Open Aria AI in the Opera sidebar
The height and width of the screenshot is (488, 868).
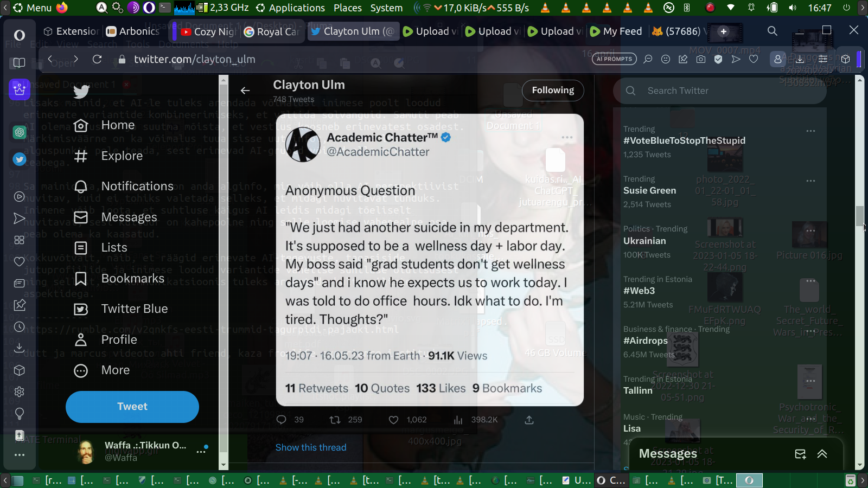click(x=20, y=89)
